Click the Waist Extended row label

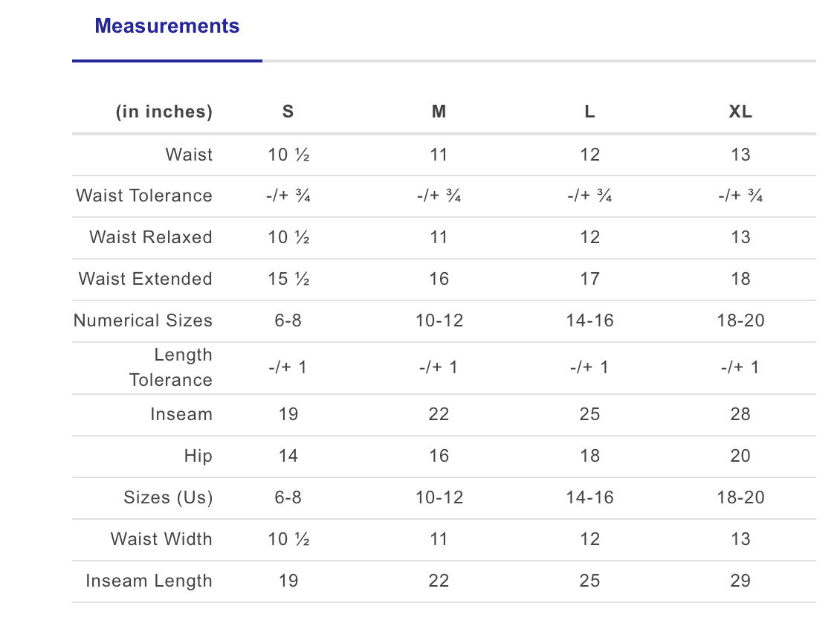[145, 279]
